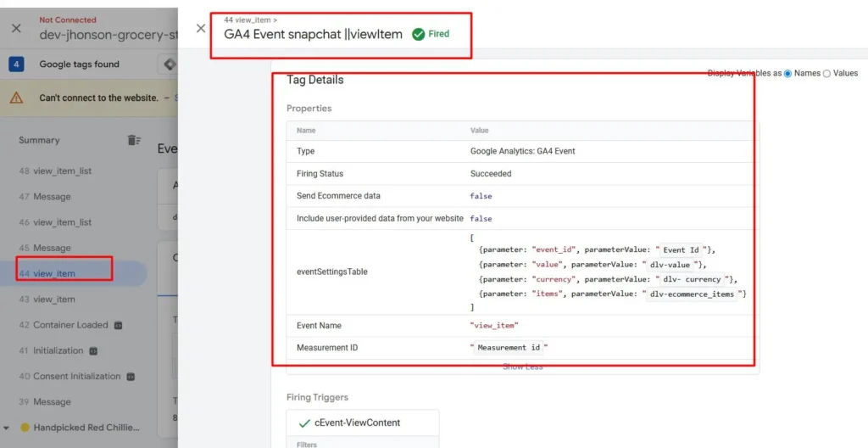Viewport: 868px width, 448px height.
Task: Click the Consent Initialization code icon
Action: pos(131,377)
